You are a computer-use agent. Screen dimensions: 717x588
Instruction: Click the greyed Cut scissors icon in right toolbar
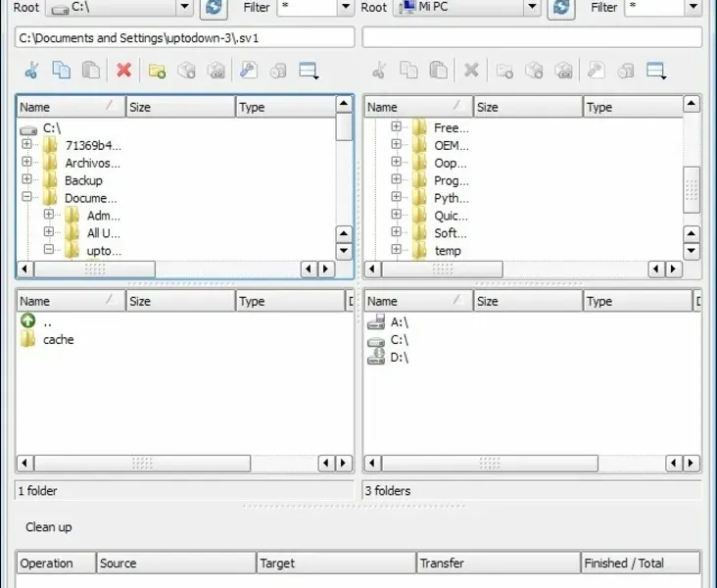pos(379,71)
